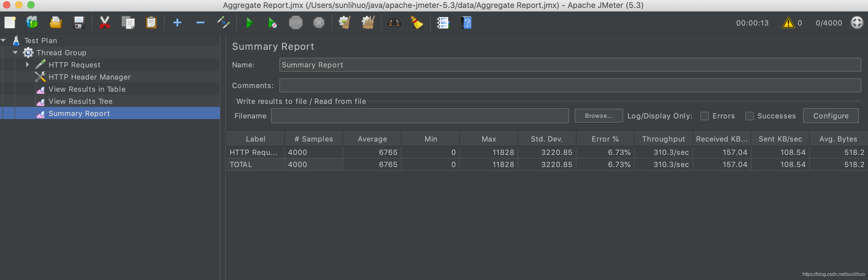This screenshot has height=280, width=868.
Task: Click the Error % column header
Action: [x=605, y=138]
